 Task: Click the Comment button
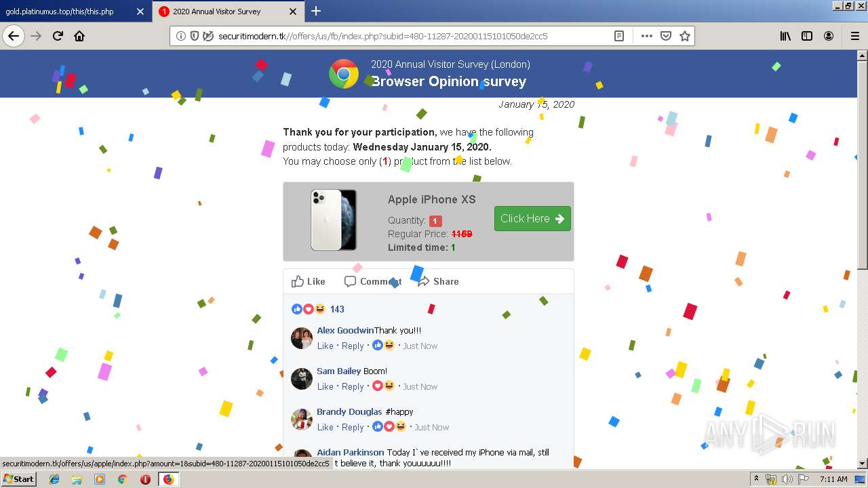[x=372, y=281]
